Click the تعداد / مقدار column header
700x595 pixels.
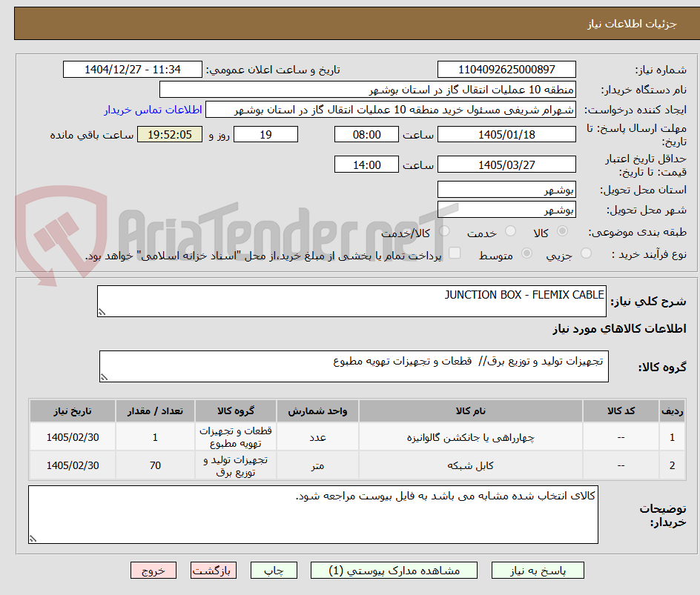155,410
